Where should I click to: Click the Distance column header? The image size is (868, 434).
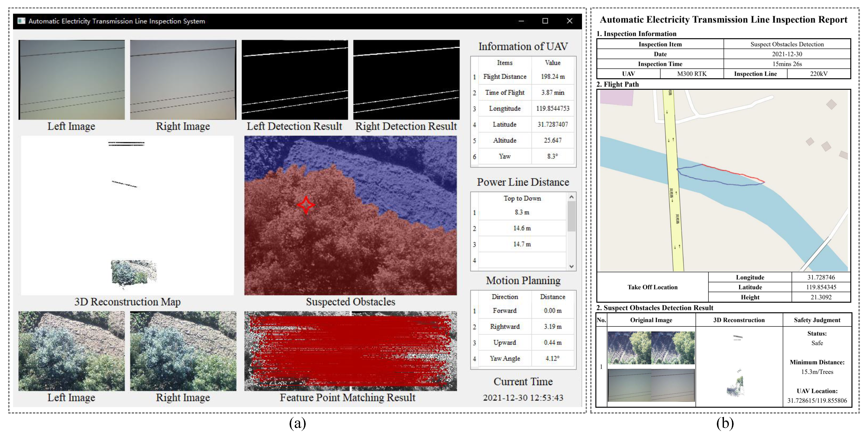pos(553,297)
